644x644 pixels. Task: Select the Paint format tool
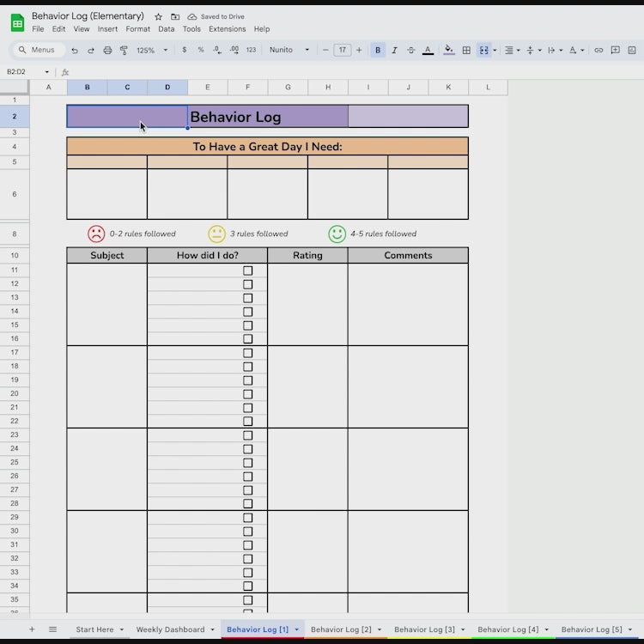point(124,50)
